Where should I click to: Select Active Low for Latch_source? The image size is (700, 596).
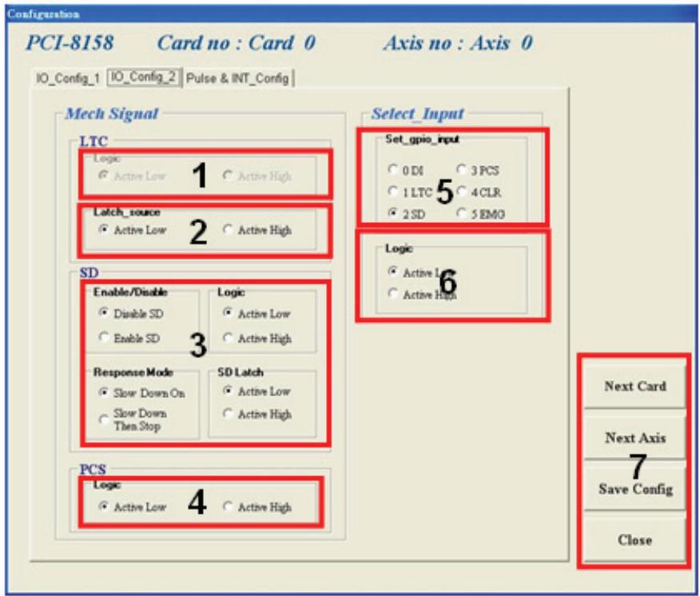pyautogui.click(x=132, y=230)
